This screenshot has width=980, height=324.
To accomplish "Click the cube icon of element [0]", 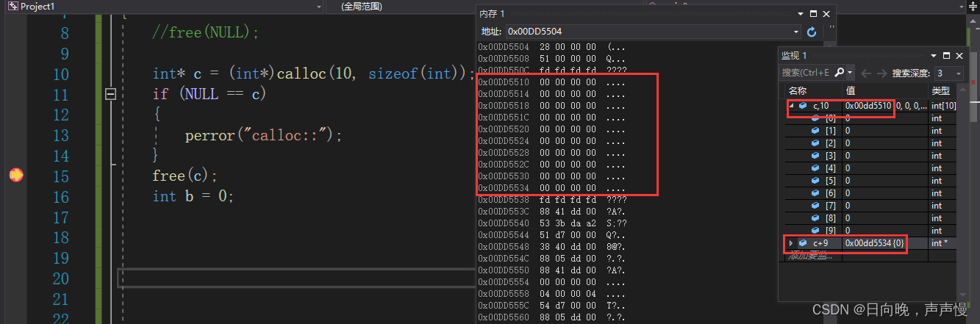I will click(x=815, y=118).
